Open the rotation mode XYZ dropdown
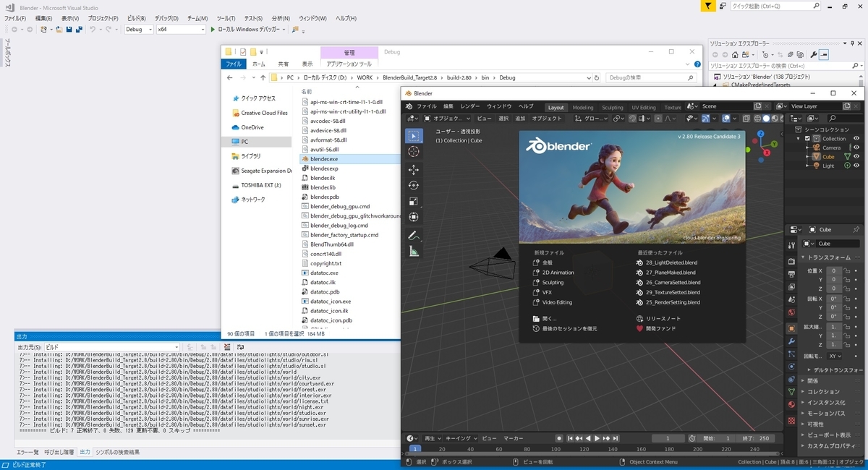The width and height of the screenshot is (868, 470). [835, 356]
